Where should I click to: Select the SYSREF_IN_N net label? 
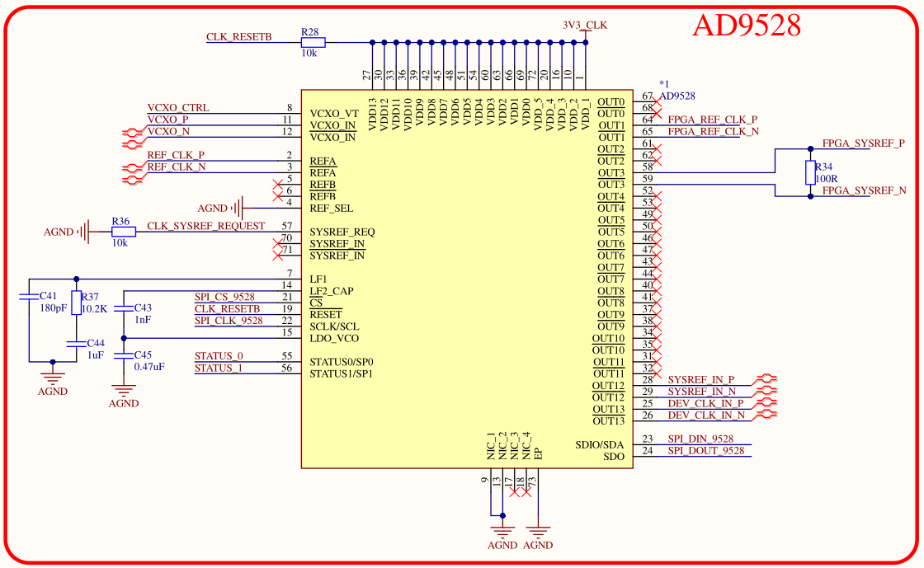tap(702, 391)
